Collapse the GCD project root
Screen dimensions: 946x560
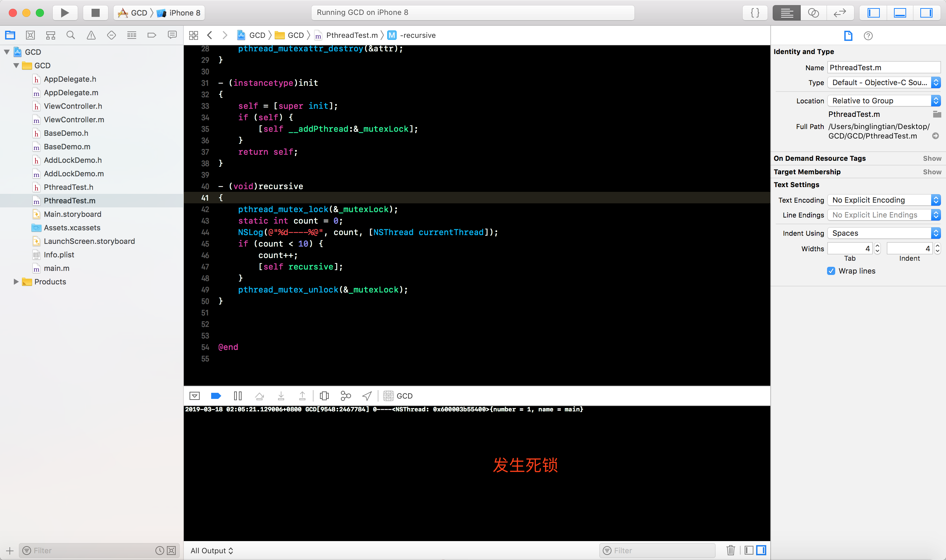tap(7, 52)
